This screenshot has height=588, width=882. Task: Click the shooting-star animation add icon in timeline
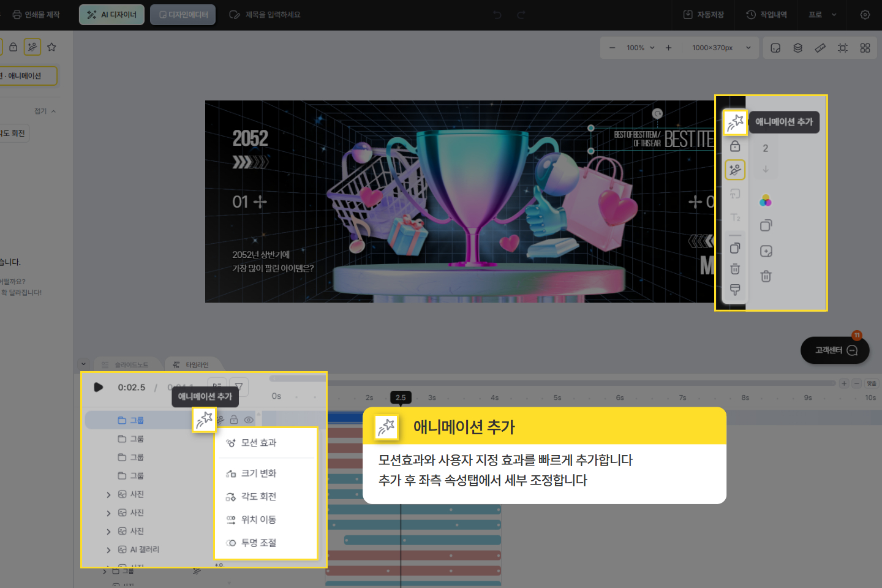(x=204, y=420)
